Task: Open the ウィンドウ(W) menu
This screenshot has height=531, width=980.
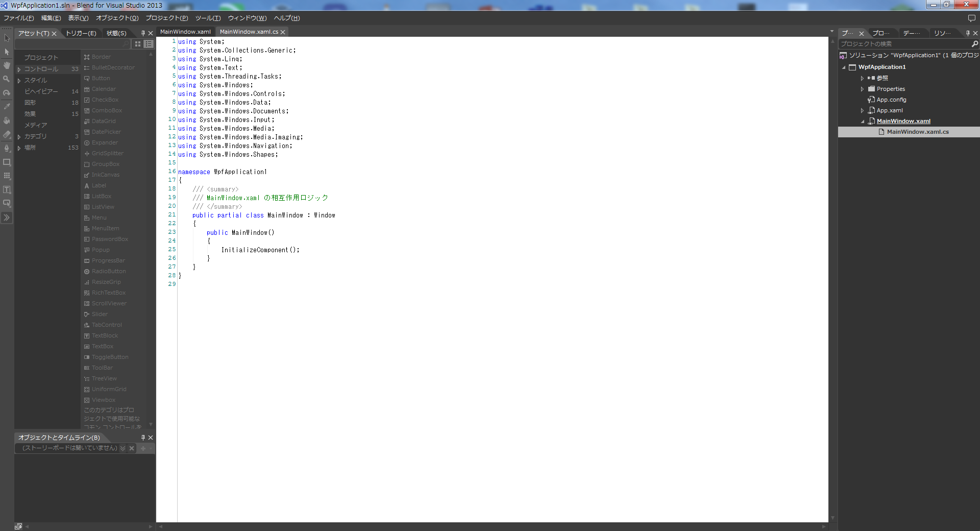Action: coord(247,18)
